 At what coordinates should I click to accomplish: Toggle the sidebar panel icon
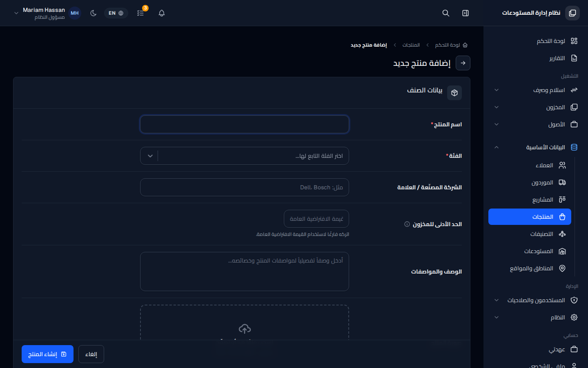pos(465,13)
